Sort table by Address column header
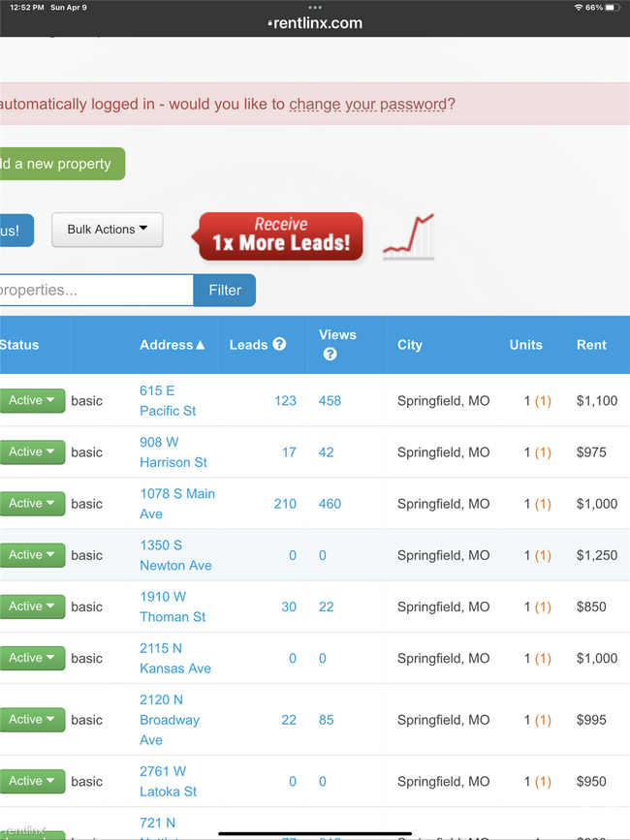630x840 pixels. [x=172, y=345]
